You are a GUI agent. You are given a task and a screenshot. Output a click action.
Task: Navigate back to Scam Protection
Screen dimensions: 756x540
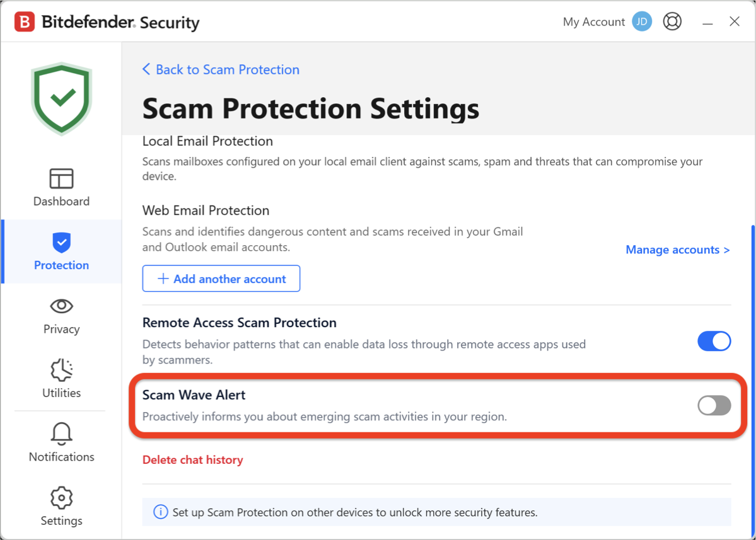(221, 69)
